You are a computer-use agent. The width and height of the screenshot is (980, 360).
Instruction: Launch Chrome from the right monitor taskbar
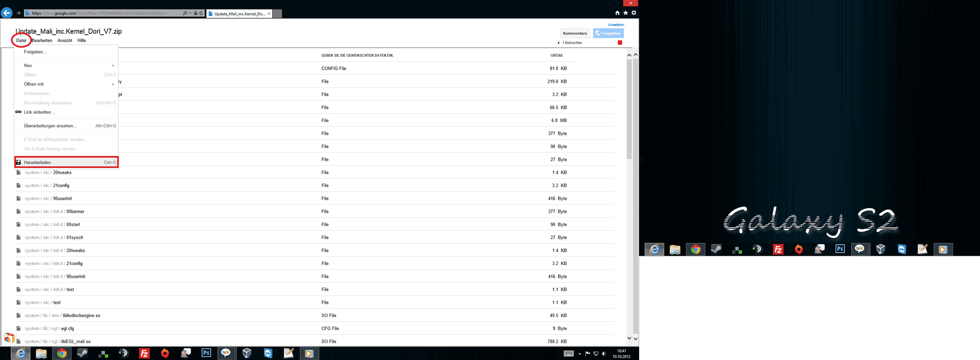click(x=696, y=249)
